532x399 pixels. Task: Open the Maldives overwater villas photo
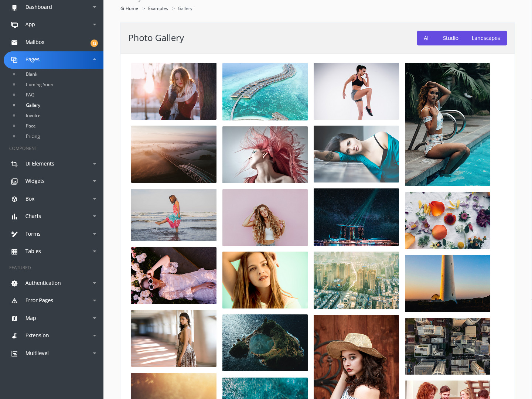(x=265, y=92)
